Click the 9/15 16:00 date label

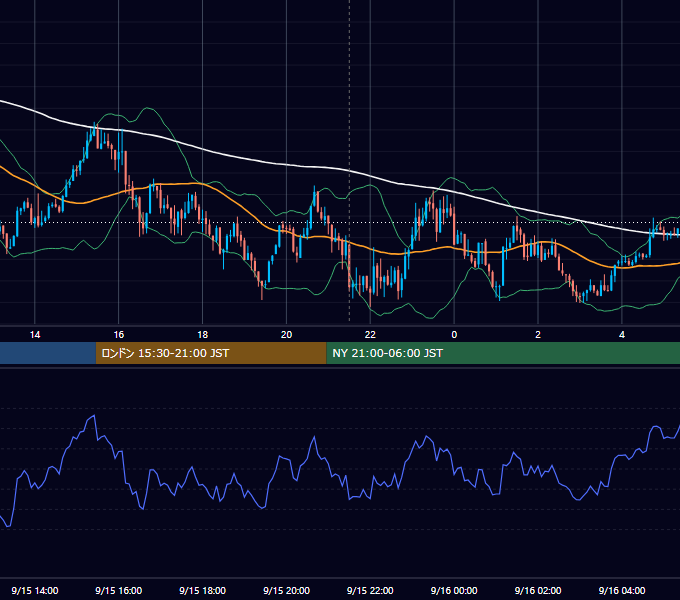pos(118,590)
